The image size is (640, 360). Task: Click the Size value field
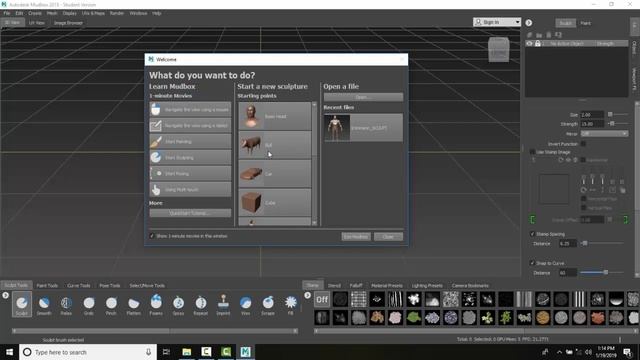[x=592, y=115]
